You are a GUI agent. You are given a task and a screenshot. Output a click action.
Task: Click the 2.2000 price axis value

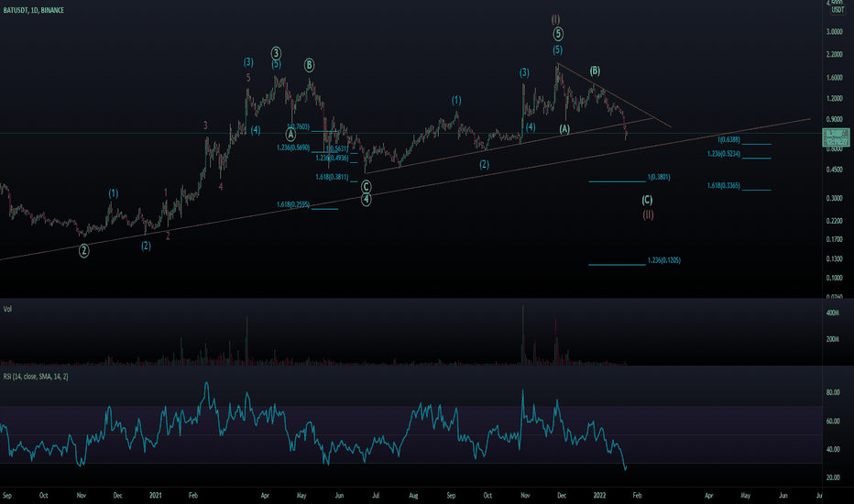(x=835, y=54)
